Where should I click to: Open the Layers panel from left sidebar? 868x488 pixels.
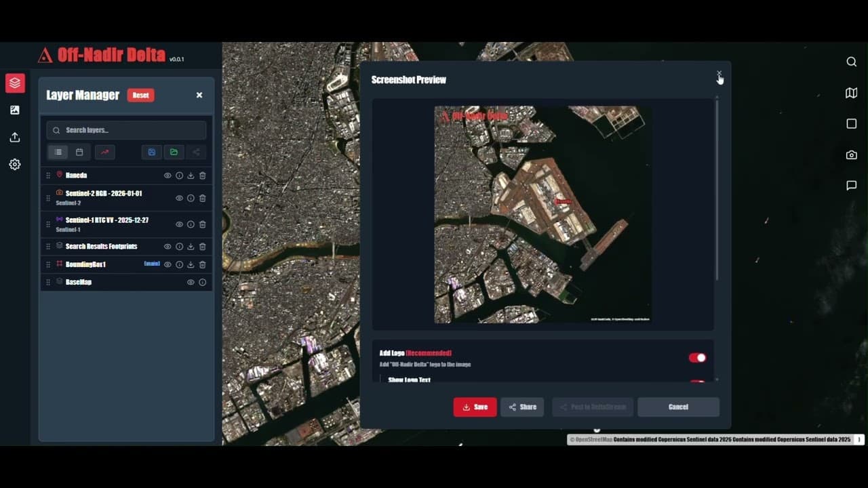click(15, 83)
